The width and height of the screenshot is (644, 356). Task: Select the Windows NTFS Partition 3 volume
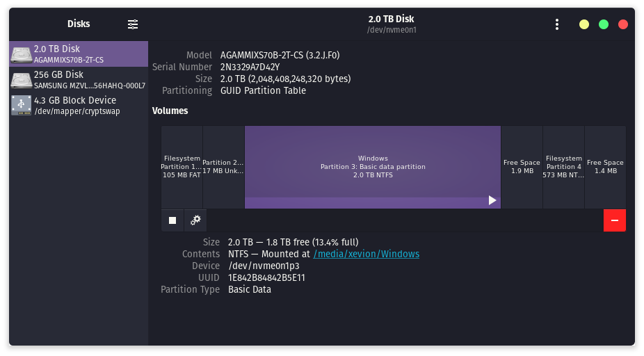pos(372,163)
